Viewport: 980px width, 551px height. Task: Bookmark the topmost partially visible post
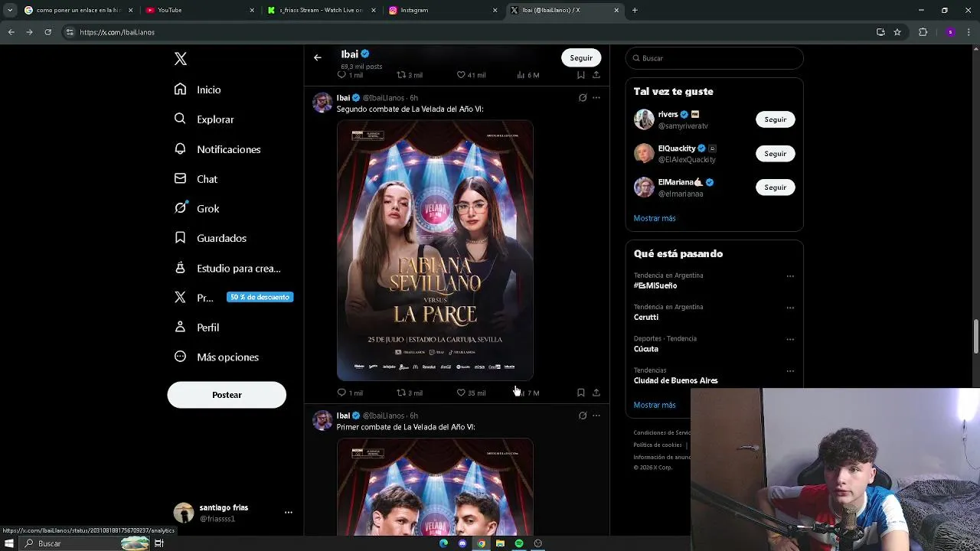tap(581, 75)
